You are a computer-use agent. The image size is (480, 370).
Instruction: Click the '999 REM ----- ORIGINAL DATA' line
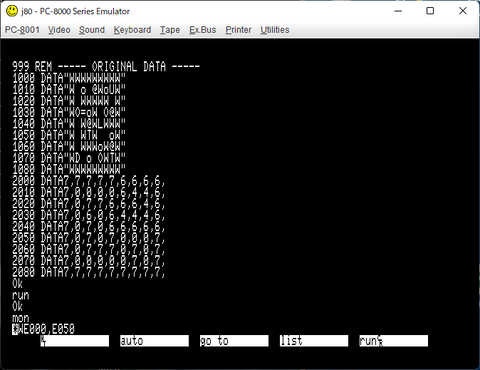(x=106, y=67)
